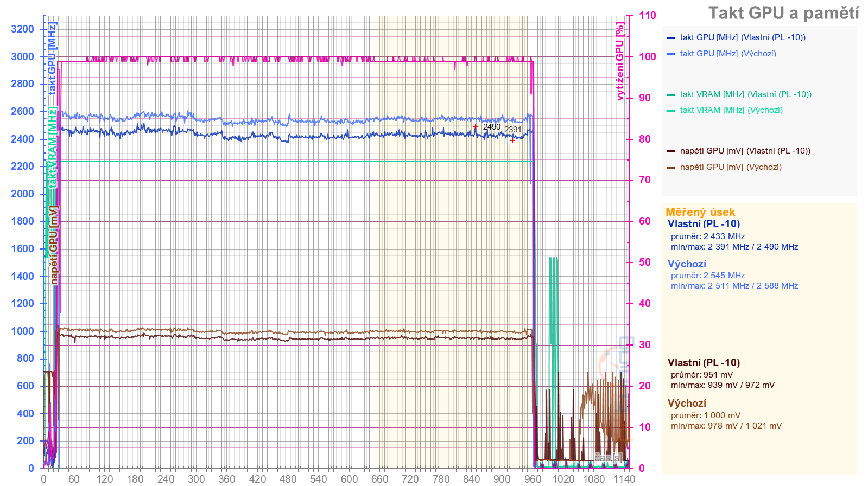868x486 pixels.
Task: Select legend entry 'takt GPU [MHz] (Vlastní (PL -10))'
Action: (x=743, y=37)
